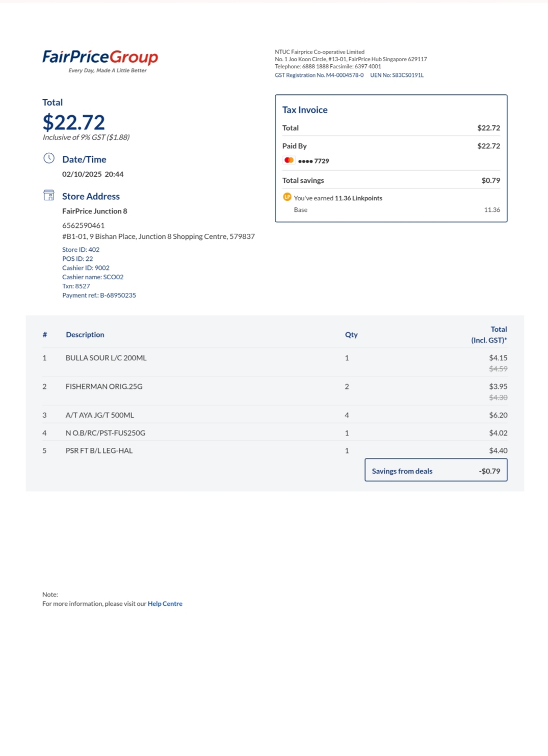
Task: Click the Description column header
Action: pos(85,335)
